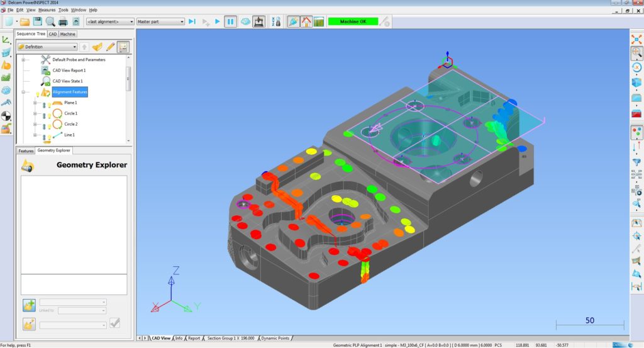Toggle Line 1 lightbulb visibility

(x=49, y=137)
